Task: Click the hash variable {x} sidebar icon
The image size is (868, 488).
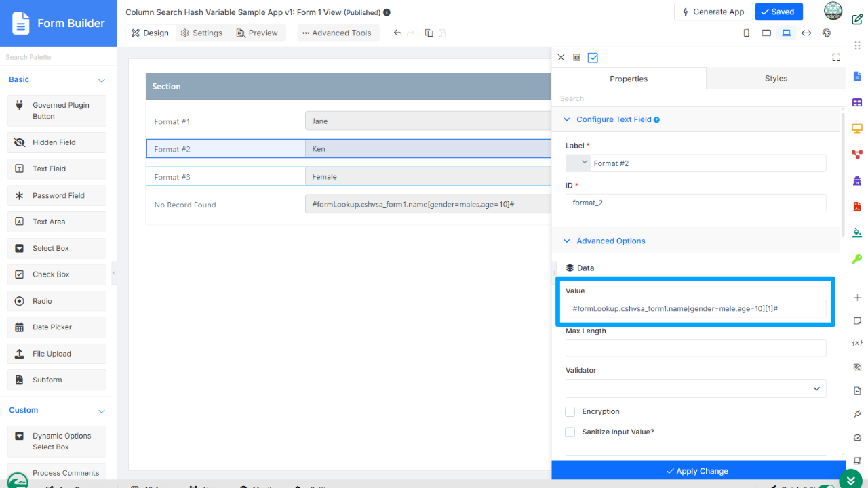Action: point(857,344)
